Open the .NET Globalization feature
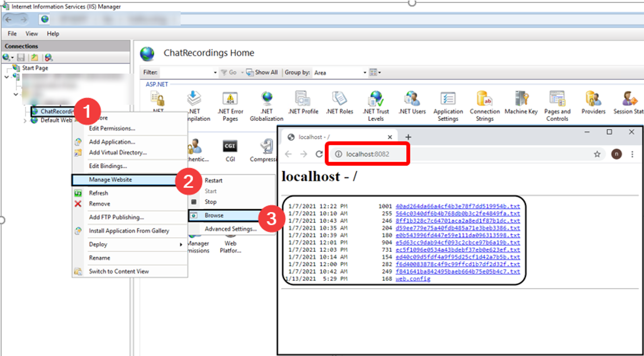Viewport: 644px width, 356px height. click(266, 107)
